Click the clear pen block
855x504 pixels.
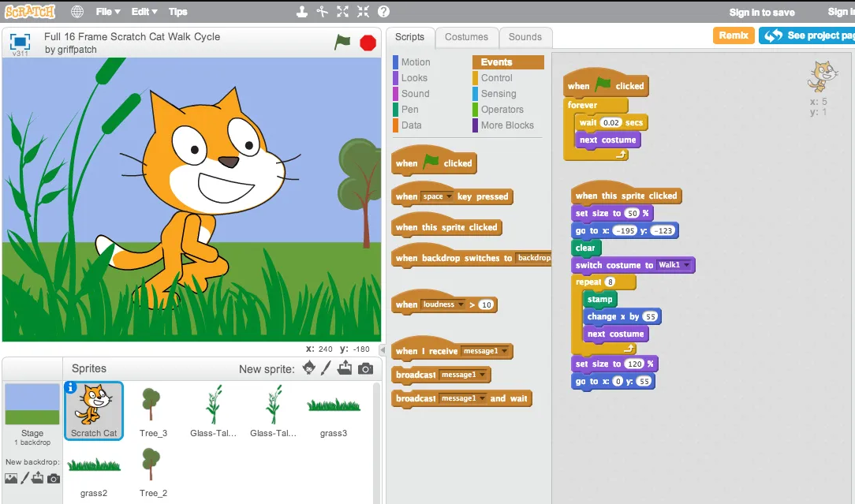point(585,248)
